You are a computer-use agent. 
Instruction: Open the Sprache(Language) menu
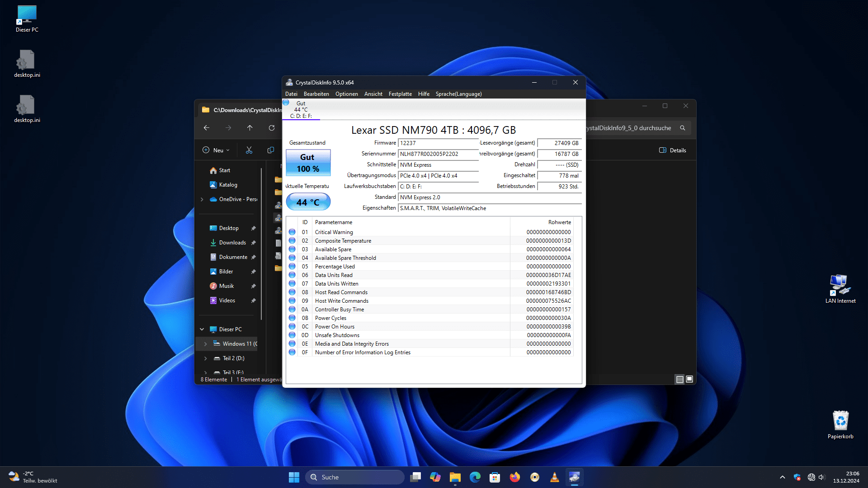(458, 94)
